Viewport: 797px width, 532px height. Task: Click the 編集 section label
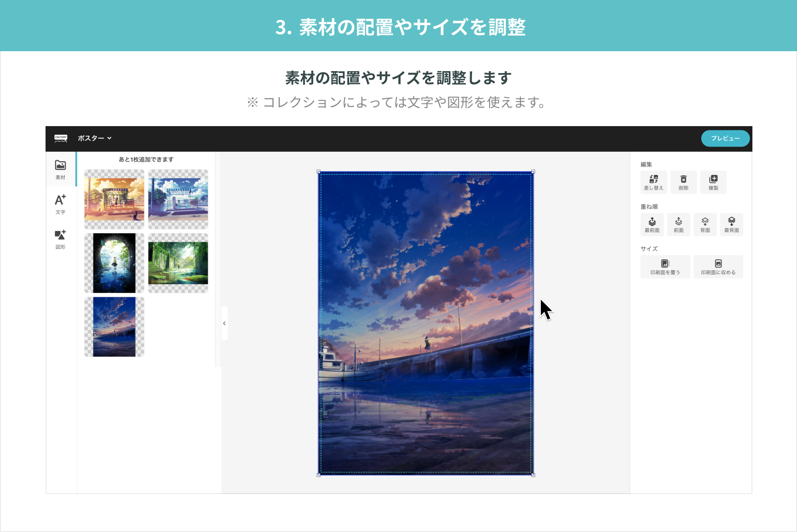(x=646, y=165)
